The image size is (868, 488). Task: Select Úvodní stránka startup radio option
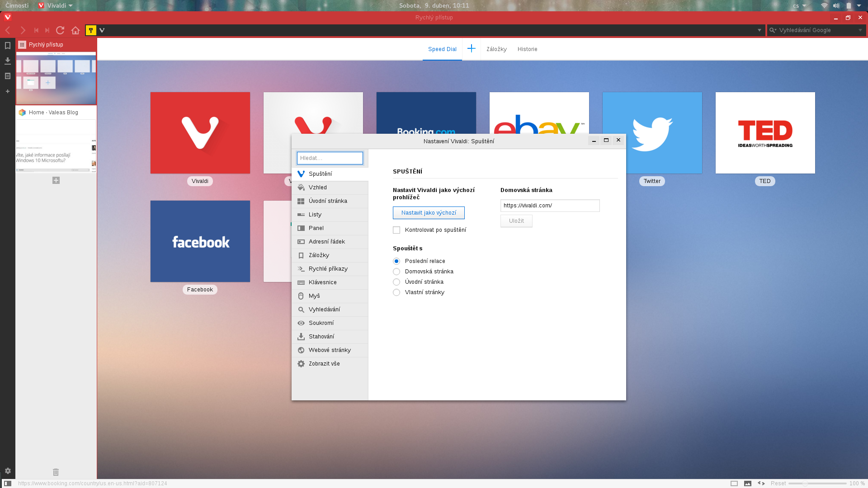[x=396, y=282]
